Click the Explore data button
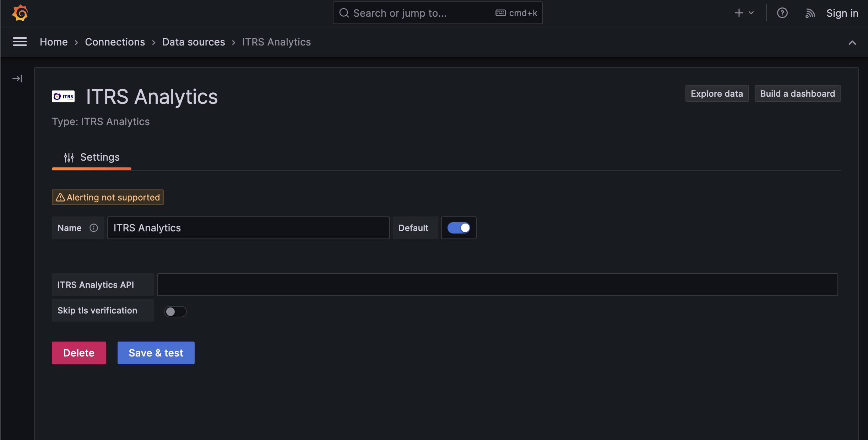Image resolution: width=868 pixels, height=440 pixels. click(717, 93)
